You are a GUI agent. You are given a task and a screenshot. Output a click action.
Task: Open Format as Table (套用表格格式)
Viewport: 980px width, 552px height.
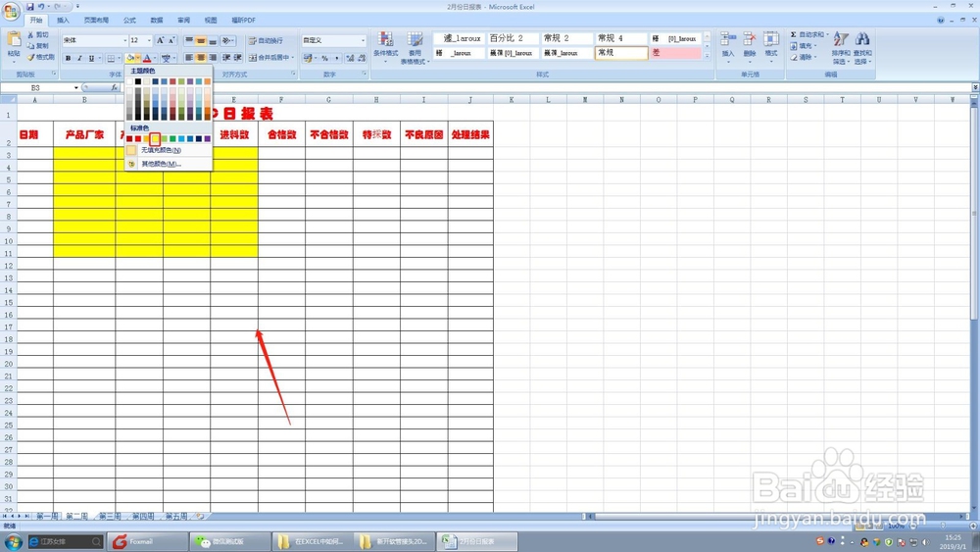(x=414, y=47)
